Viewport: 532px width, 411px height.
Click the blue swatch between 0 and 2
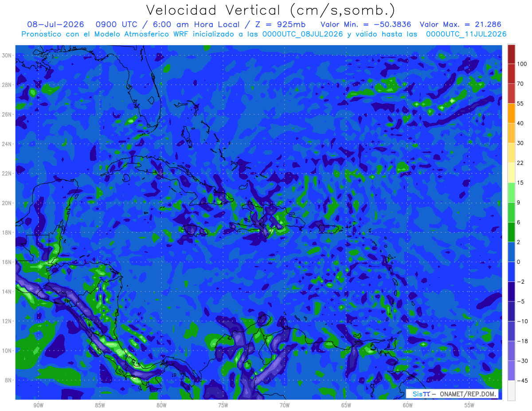click(x=511, y=251)
